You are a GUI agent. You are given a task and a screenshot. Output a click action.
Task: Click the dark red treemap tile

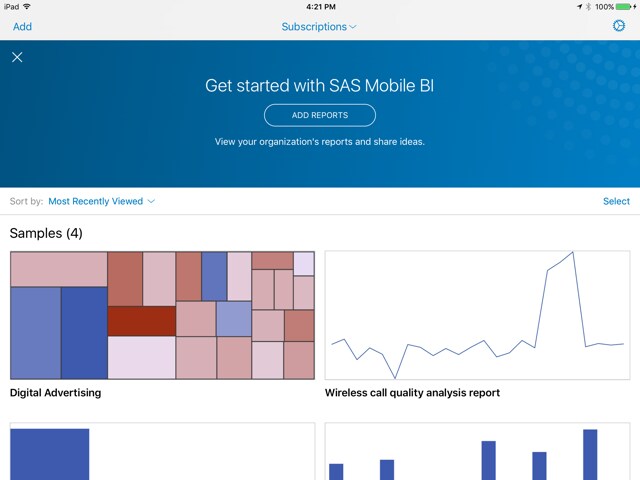(141, 321)
